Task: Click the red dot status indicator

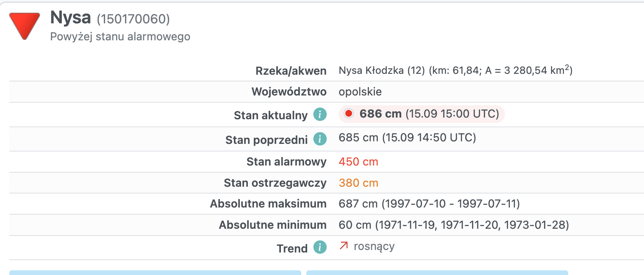Action: click(349, 114)
